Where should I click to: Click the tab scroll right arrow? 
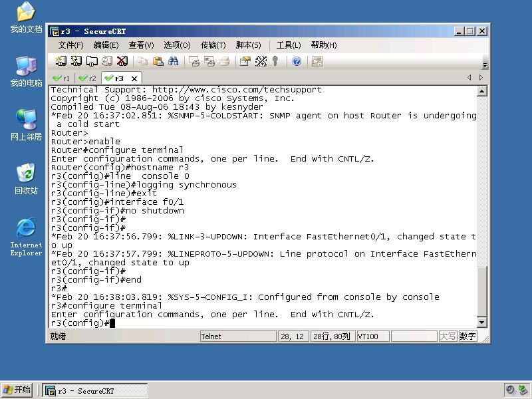[481, 77]
